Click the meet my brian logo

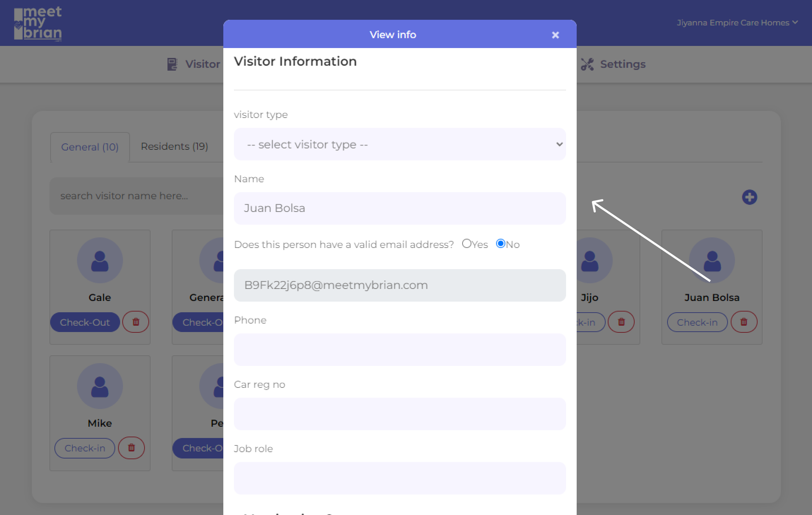pos(38,23)
